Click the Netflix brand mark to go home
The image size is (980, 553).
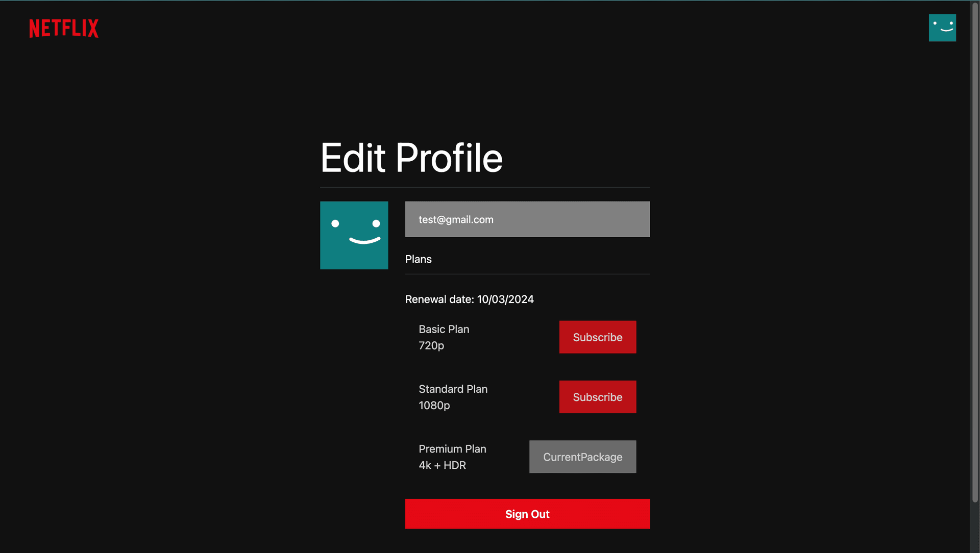(x=63, y=28)
